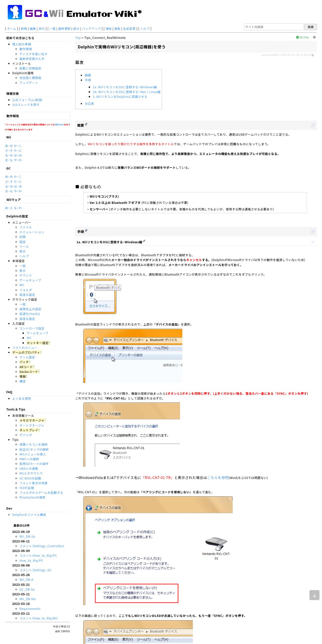322x644 pixels.
Task: Jump to 手順 in the table of contents
Action: point(88,80)
